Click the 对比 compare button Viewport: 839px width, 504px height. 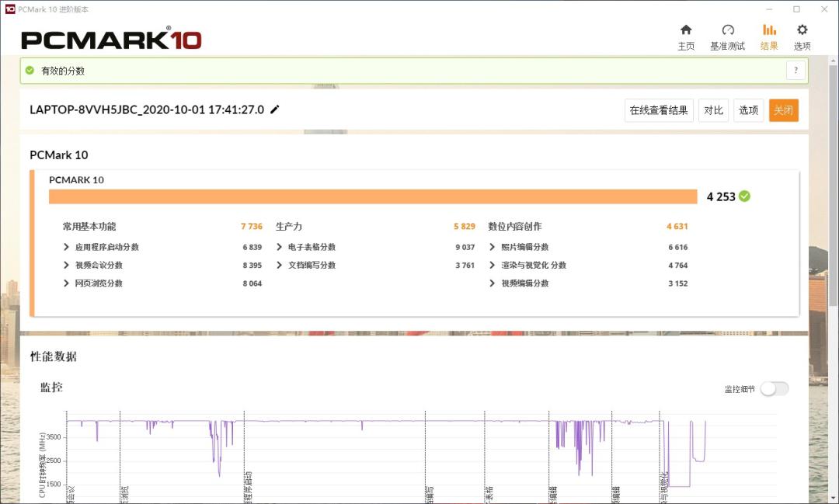pos(713,110)
